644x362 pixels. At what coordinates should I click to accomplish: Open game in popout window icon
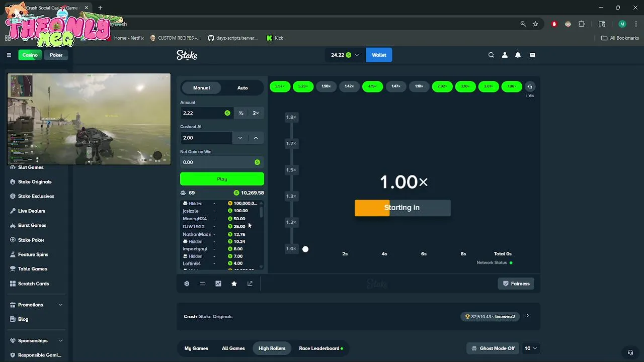pos(250,284)
